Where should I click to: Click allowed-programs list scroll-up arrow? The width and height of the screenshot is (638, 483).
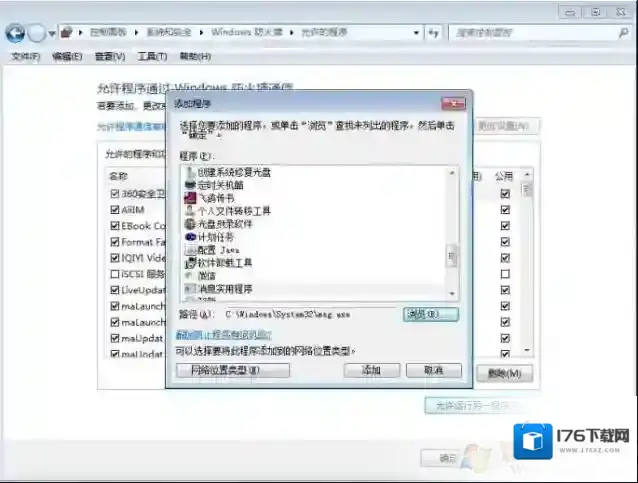(527, 175)
